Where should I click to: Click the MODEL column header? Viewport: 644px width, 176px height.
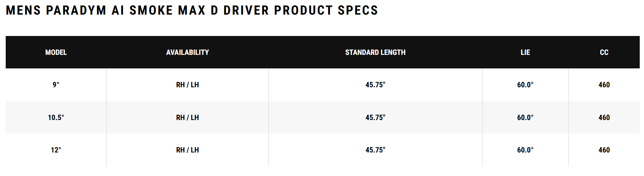click(x=56, y=52)
